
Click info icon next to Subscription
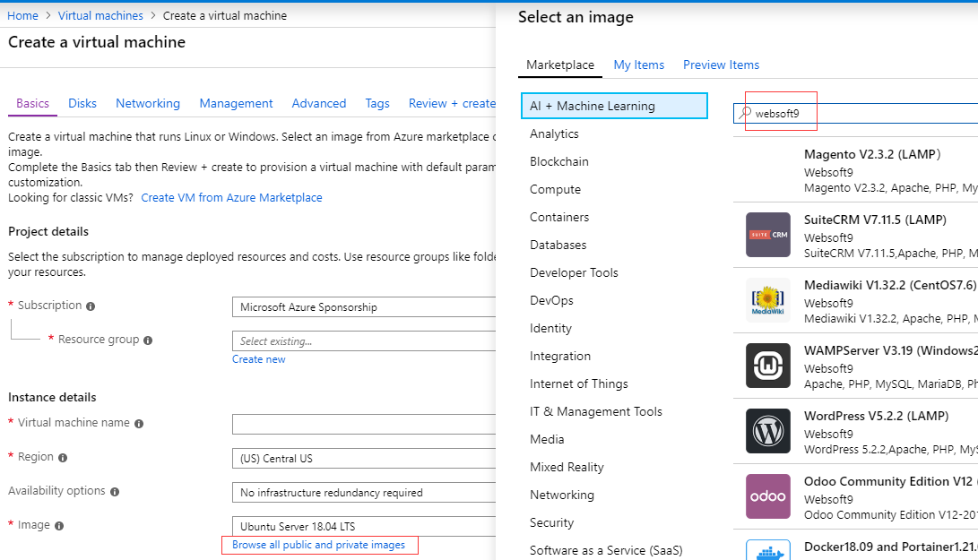coord(91,306)
